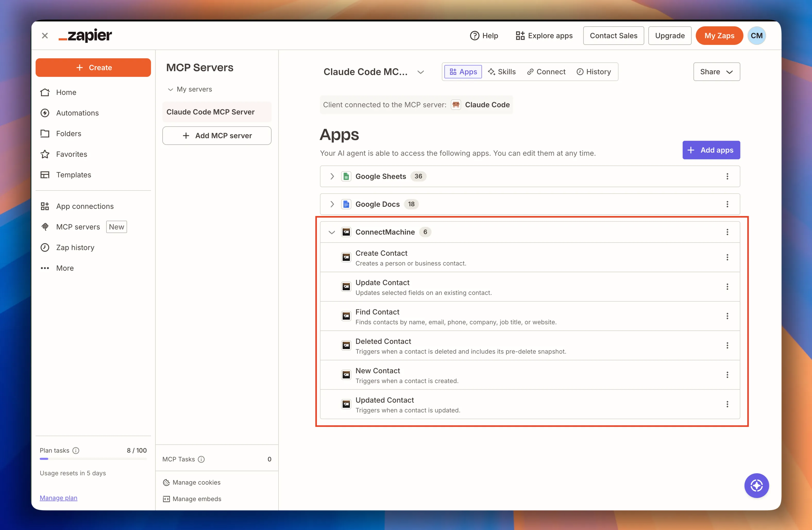
Task: Open the floating purple help widget
Action: click(756, 485)
